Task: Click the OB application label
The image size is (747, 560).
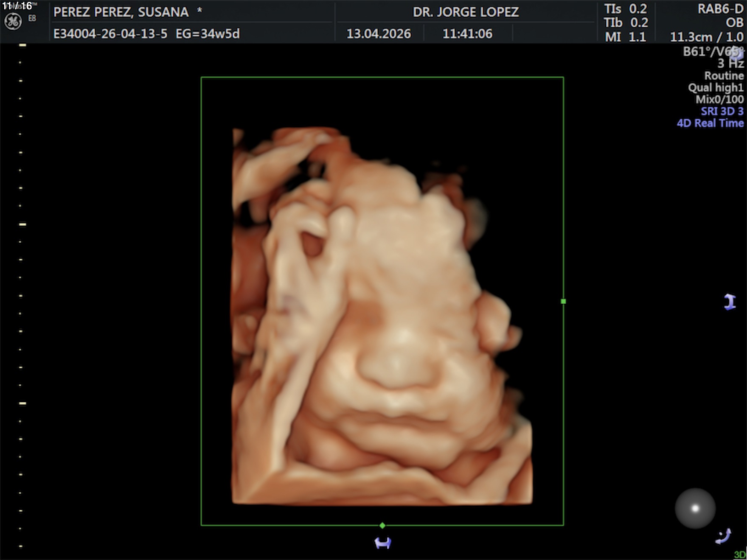Action: [734, 22]
